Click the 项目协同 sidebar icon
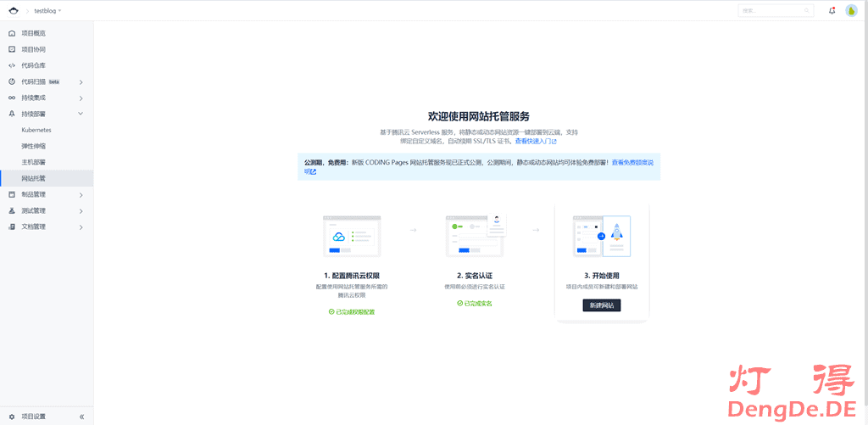The height and width of the screenshot is (425, 868). click(12, 49)
